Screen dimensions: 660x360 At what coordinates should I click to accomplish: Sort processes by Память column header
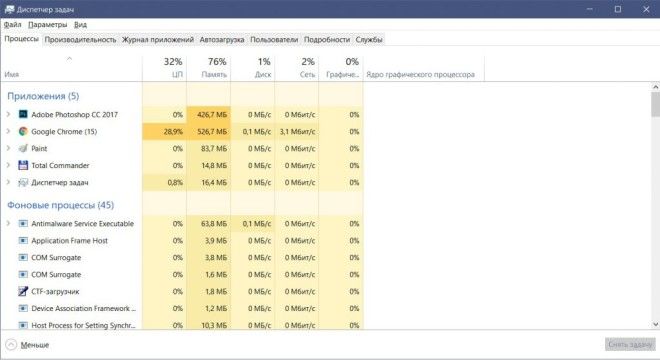pyautogui.click(x=209, y=68)
